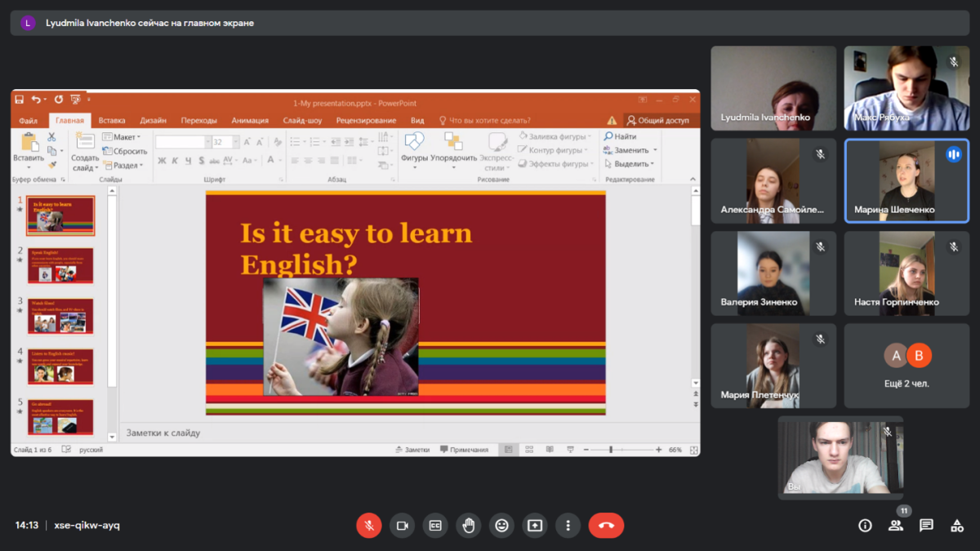This screenshot has width=980, height=551.
Task: Open the three-dot more options menu
Action: (x=568, y=526)
